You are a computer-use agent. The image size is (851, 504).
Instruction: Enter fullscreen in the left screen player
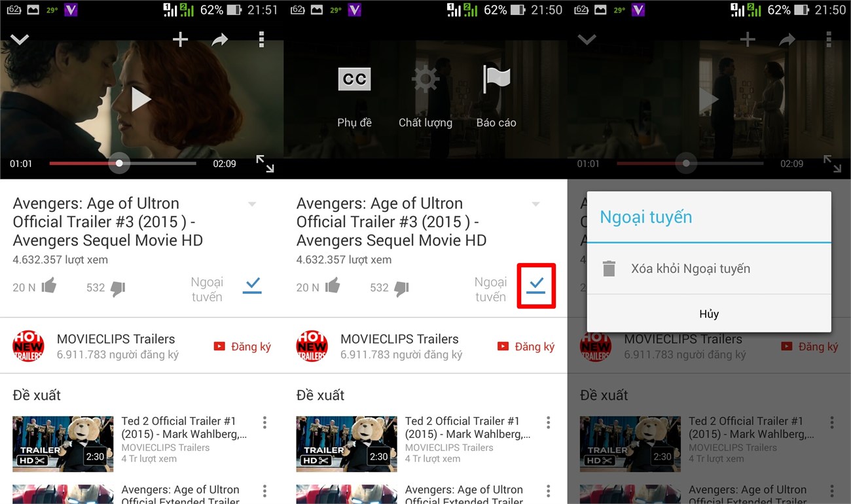point(265,164)
